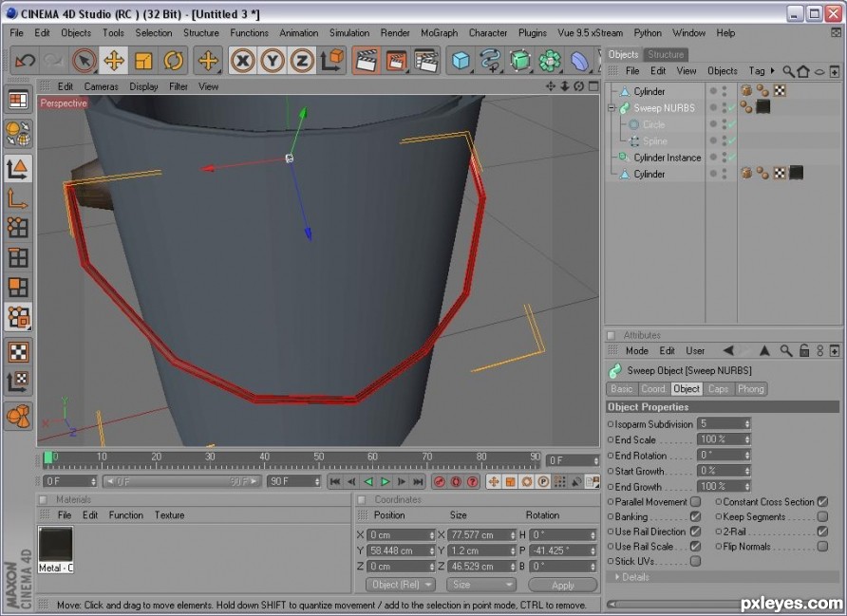Open the Materials Function menu
The height and width of the screenshot is (616, 847).
click(x=126, y=515)
